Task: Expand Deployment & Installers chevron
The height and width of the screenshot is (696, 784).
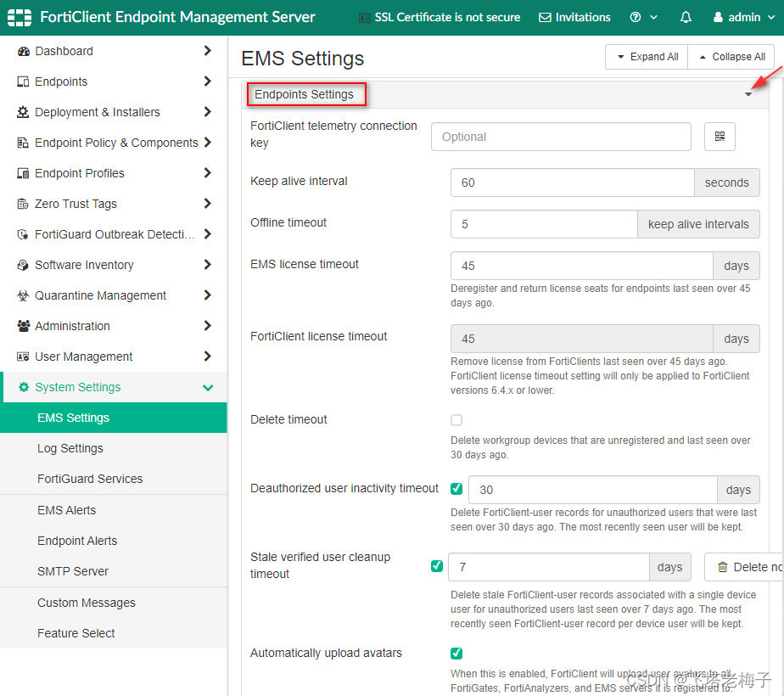Action: click(x=208, y=111)
